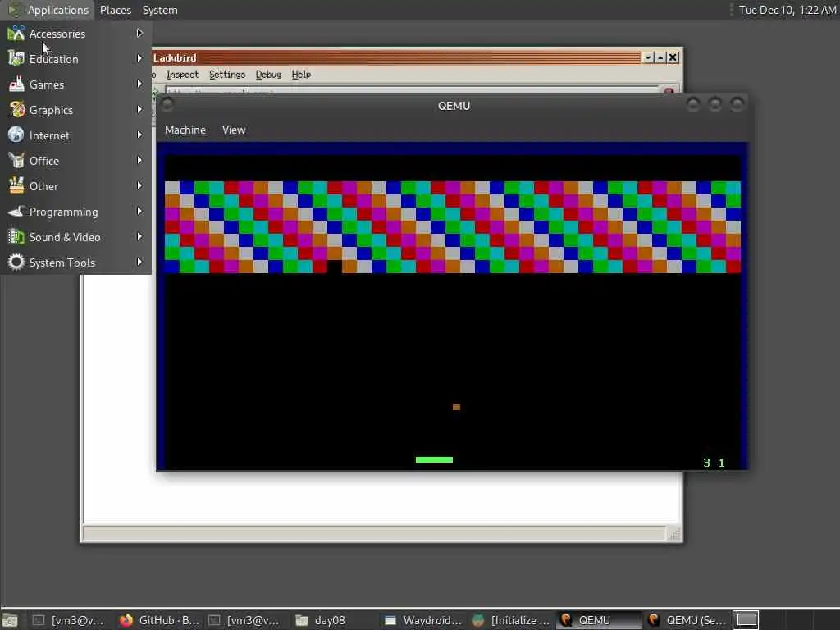This screenshot has width=840, height=630.
Task: Expand the Graphics submenu arrow
Action: tap(139, 109)
